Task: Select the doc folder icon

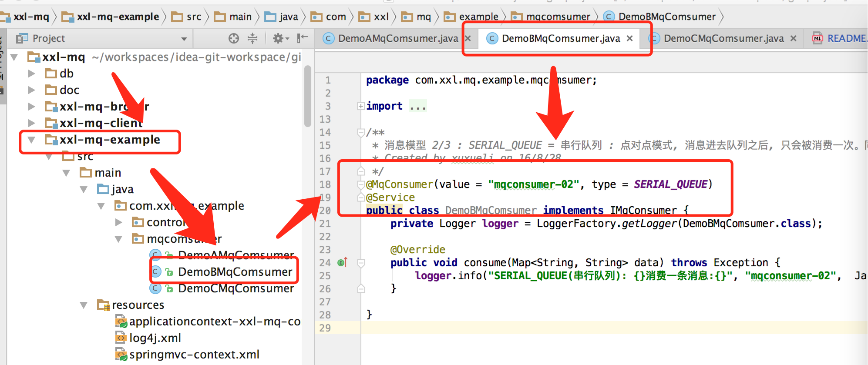Action: (x=51, y=90)
